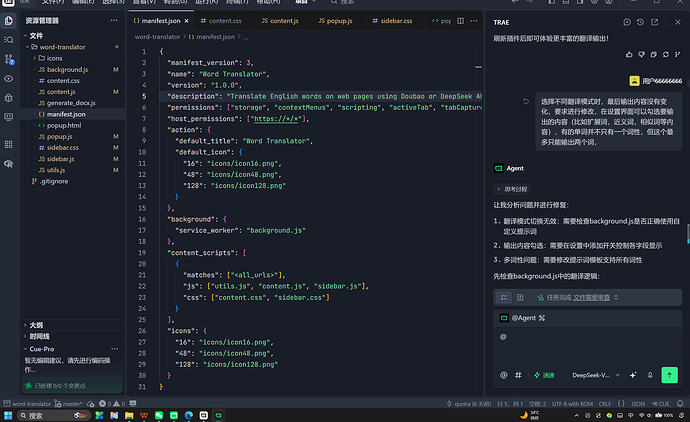Screen dimensions: 690x422
Task: Switch to the content.css tab
Action: point(220,21)
